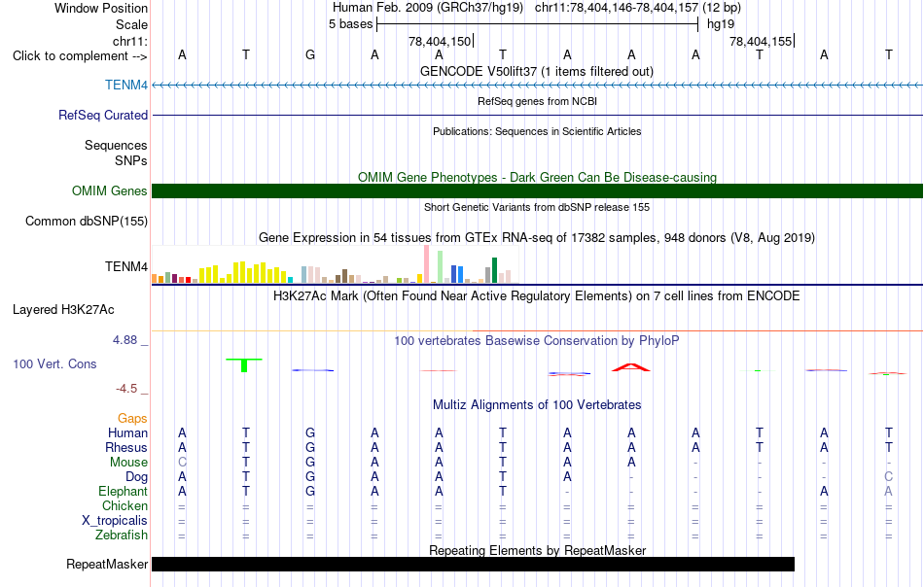Click the Dog alignment row label
This screenshot has height=587, width=924.
(136, 477)
